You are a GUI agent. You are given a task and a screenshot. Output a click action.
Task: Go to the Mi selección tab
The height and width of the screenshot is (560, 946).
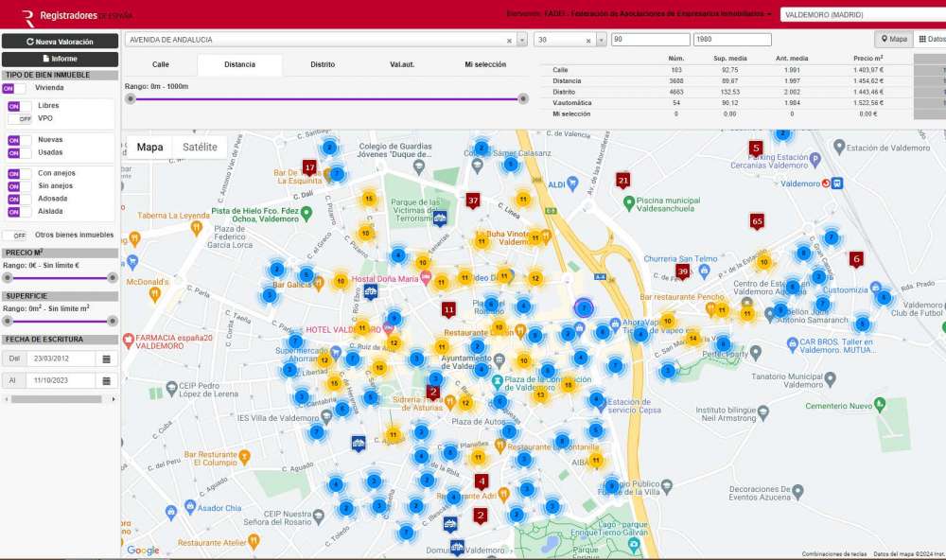tap(485, 64)
